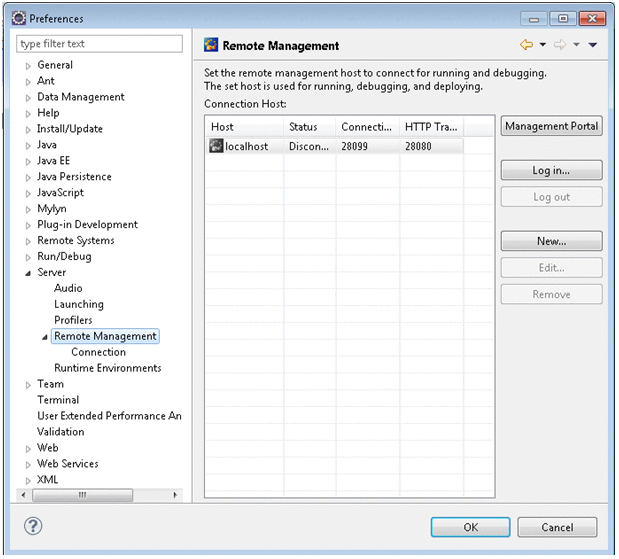This screenshot has width=619, height=559.
Task: Click the back navigation arrow icon
Action: 526,45
